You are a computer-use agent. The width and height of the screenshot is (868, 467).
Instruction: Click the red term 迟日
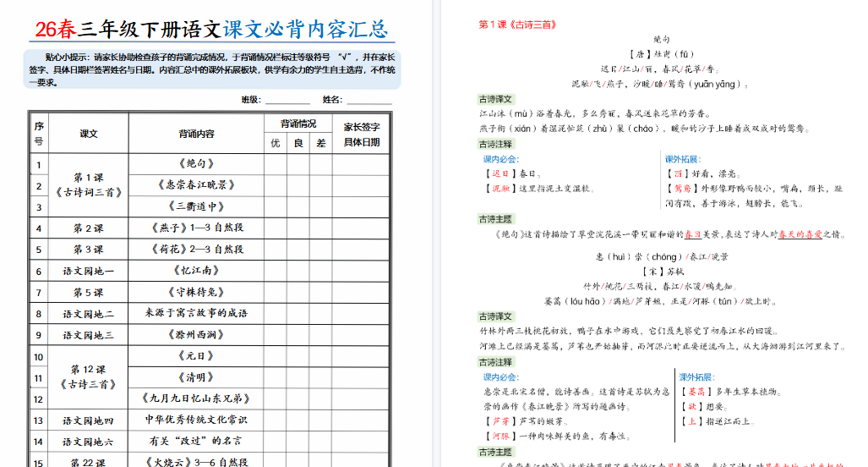pyautogui.click(x=500, y=174)
